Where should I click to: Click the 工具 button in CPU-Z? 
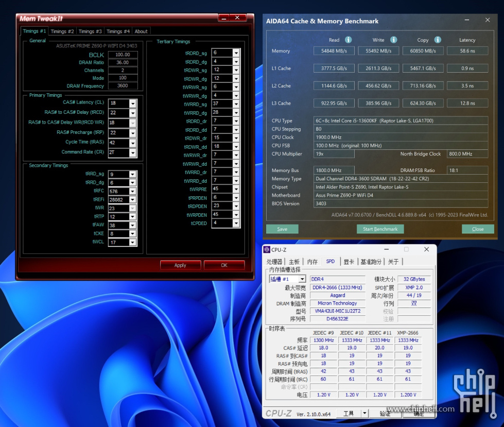(x=349, y=414)
